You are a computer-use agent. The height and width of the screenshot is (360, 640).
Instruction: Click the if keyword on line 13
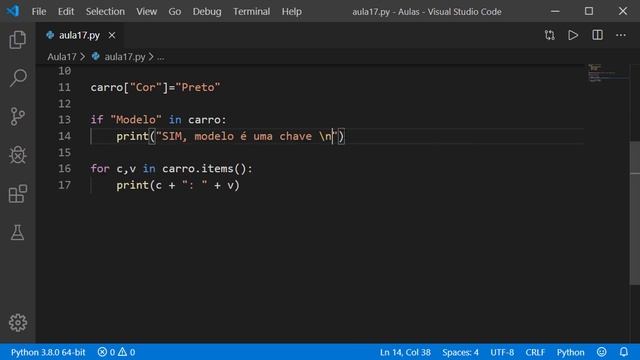(x=97, y=120)
